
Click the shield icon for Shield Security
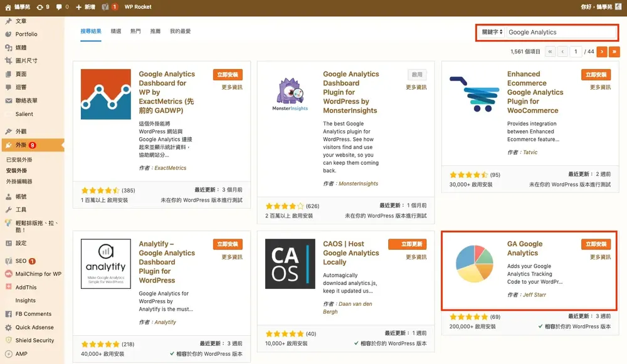(x=8, y=340)
